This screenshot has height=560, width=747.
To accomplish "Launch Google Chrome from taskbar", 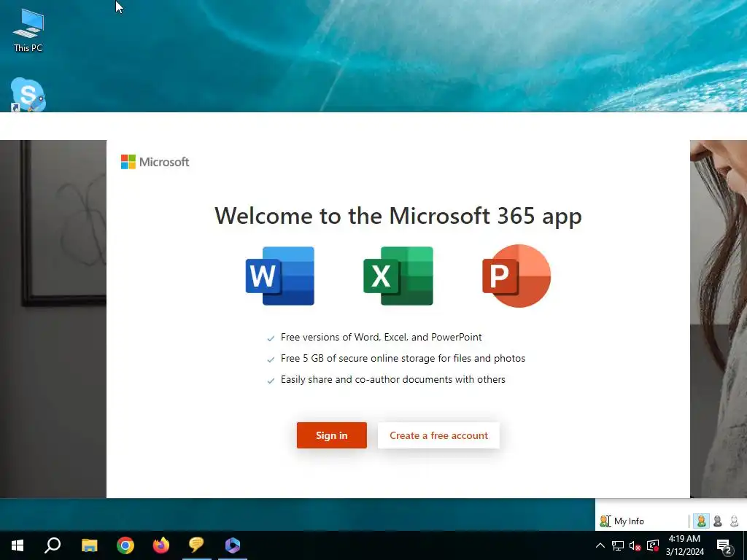I will pyautogui.click(x=125, y=545).
